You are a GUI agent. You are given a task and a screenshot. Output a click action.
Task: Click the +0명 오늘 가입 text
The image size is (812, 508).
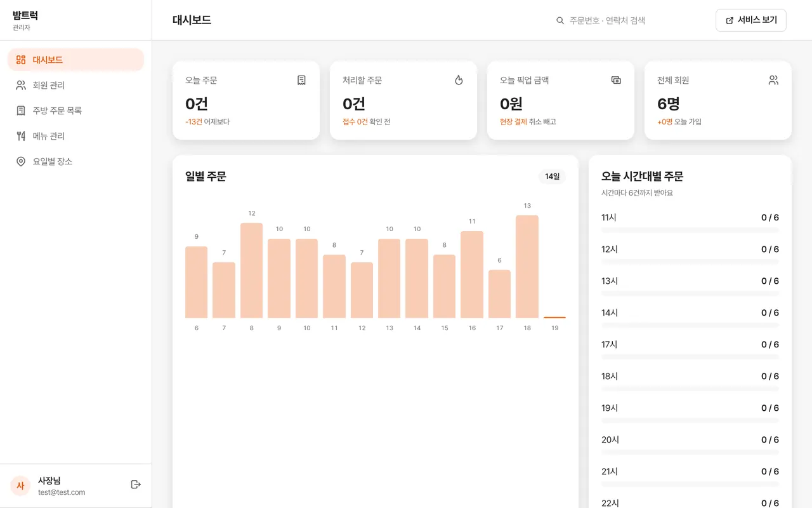679,122
